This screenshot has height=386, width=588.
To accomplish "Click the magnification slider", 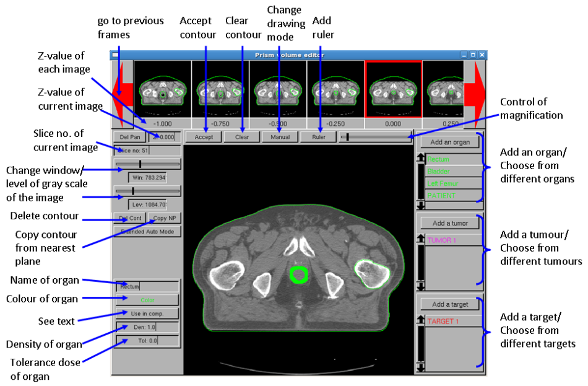I will click(375, 137).
